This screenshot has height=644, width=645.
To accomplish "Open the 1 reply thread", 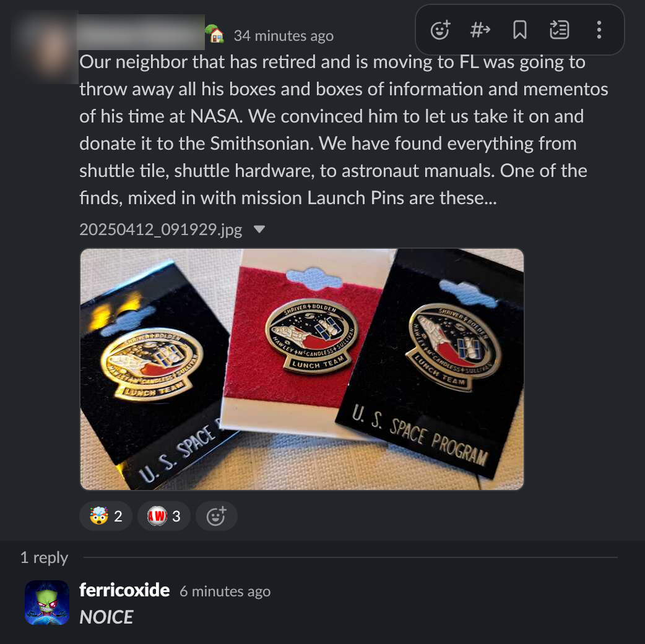I will click(45, 557).
